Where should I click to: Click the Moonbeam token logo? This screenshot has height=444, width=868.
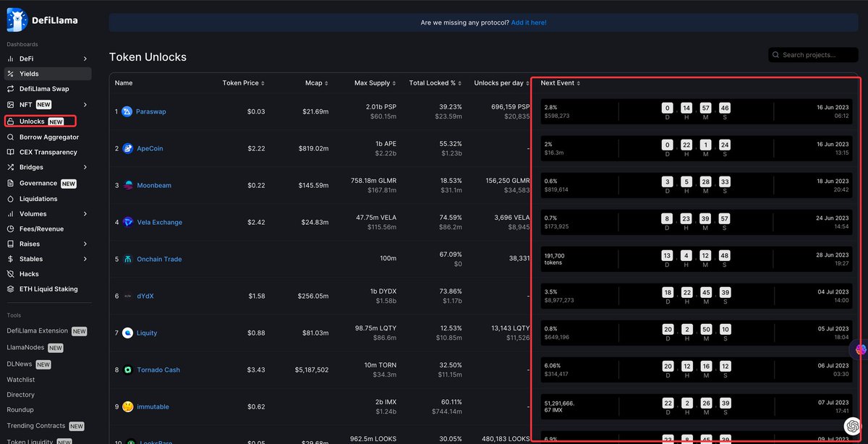[127, 185]
